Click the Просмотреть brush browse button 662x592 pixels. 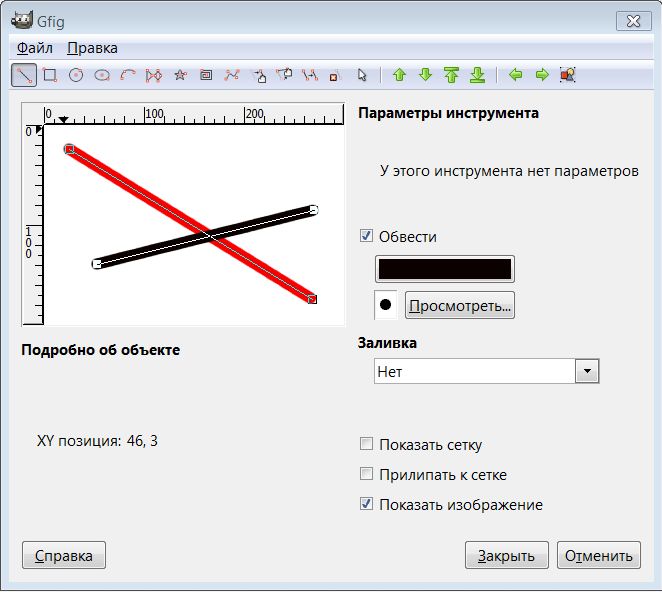pyautogui.click(x=459, y=306)
